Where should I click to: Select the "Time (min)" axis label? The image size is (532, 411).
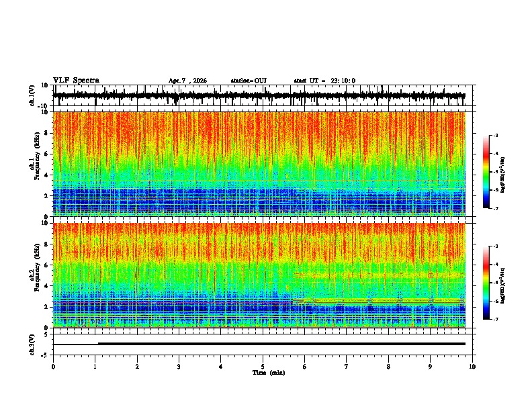click(269, 373)
